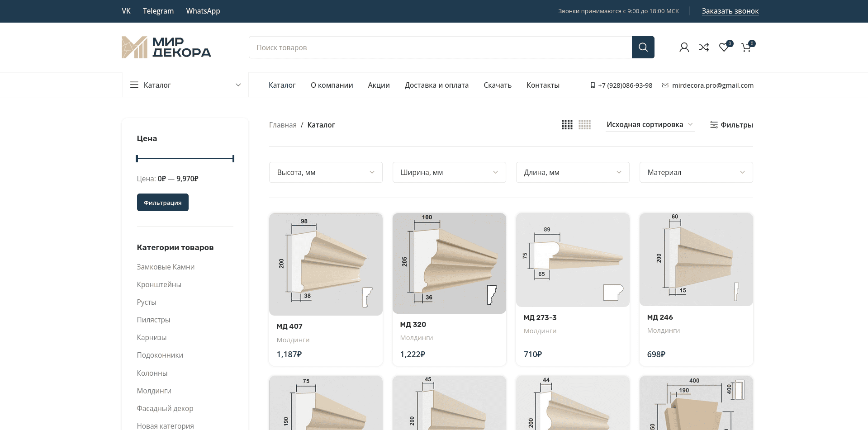
Task: Open the Ширина, мм filter dropdown
Action: coord(449,172)
